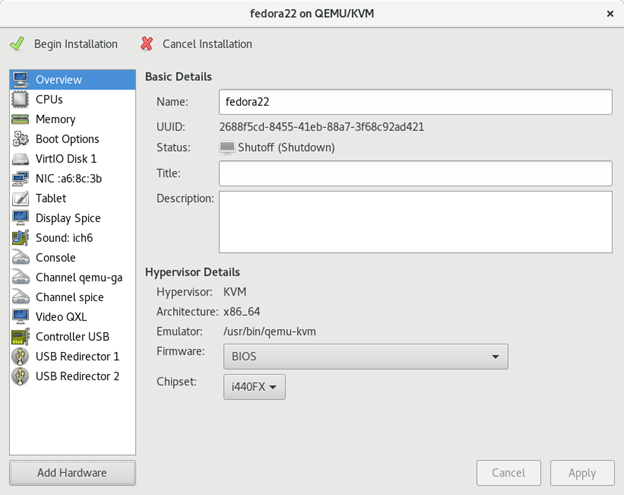Select Video QXL entry label
624x495 pixels.
coord(61,317)
